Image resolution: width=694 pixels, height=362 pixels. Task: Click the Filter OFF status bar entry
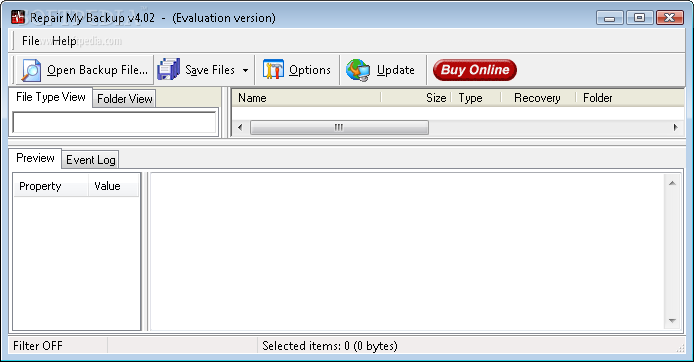pos(38,346)
